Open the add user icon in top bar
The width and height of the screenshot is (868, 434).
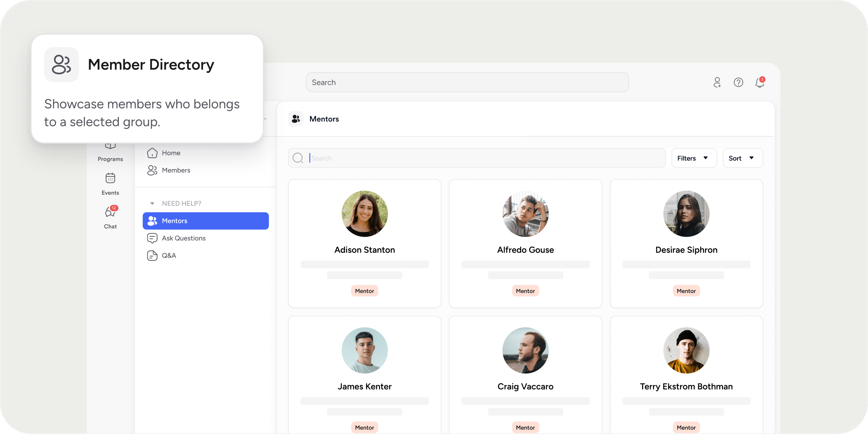tap(717, 82)
